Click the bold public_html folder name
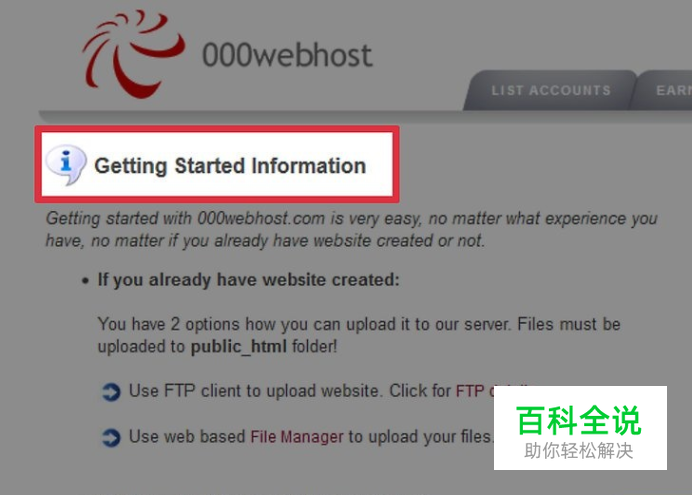This screenshot has height=495, width=692. click(239, 346)
